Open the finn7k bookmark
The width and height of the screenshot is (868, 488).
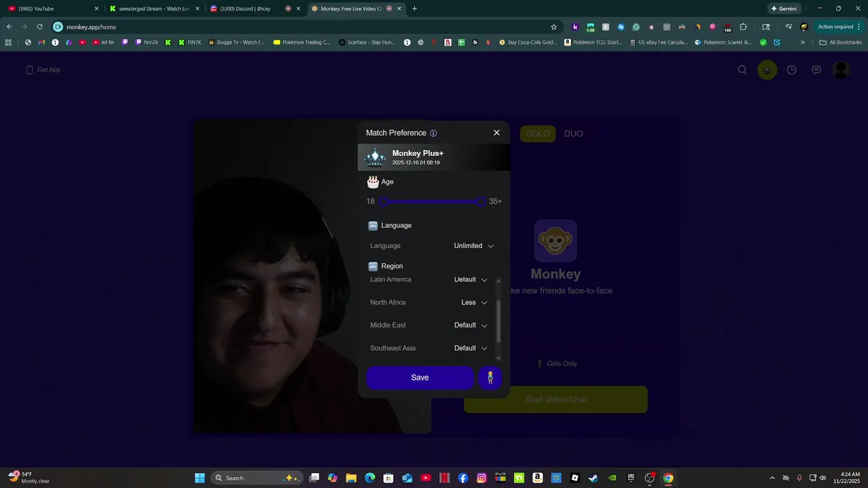146,42
